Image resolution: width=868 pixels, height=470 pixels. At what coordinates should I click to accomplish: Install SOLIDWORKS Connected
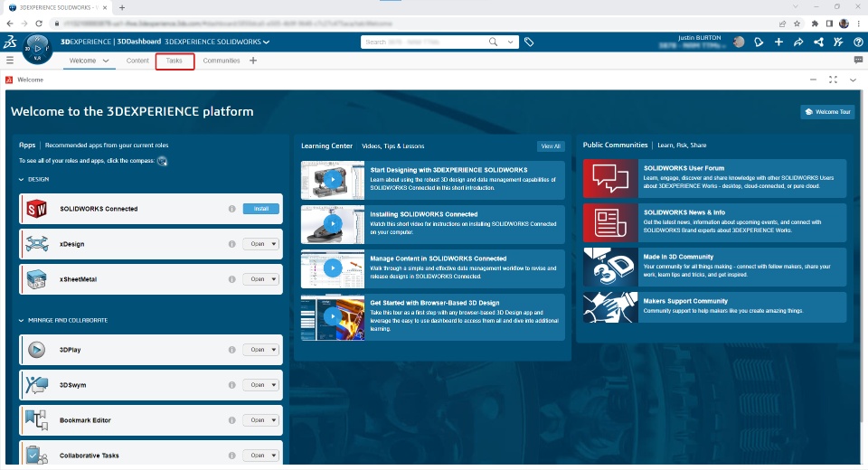click(x=260, y=209)
